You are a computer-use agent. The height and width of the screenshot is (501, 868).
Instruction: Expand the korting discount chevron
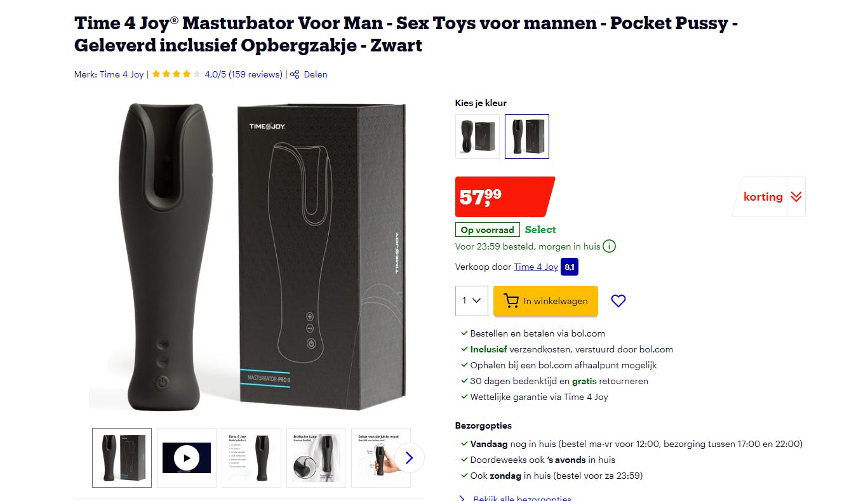point(796,197)
